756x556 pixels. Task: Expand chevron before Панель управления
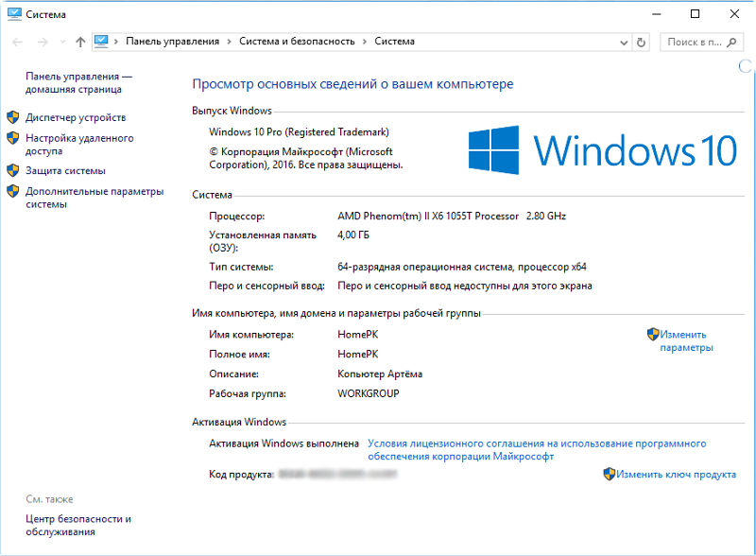tap(116, 42)
